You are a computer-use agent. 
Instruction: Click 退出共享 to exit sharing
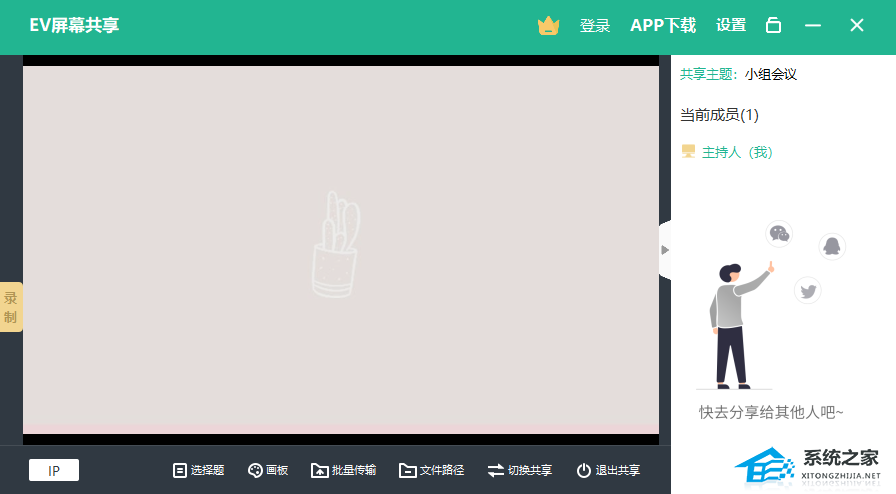608,471
